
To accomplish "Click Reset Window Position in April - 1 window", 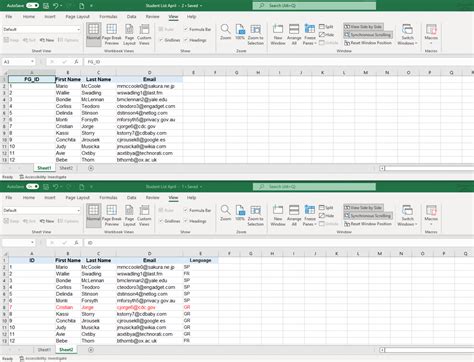I will 368,224.
